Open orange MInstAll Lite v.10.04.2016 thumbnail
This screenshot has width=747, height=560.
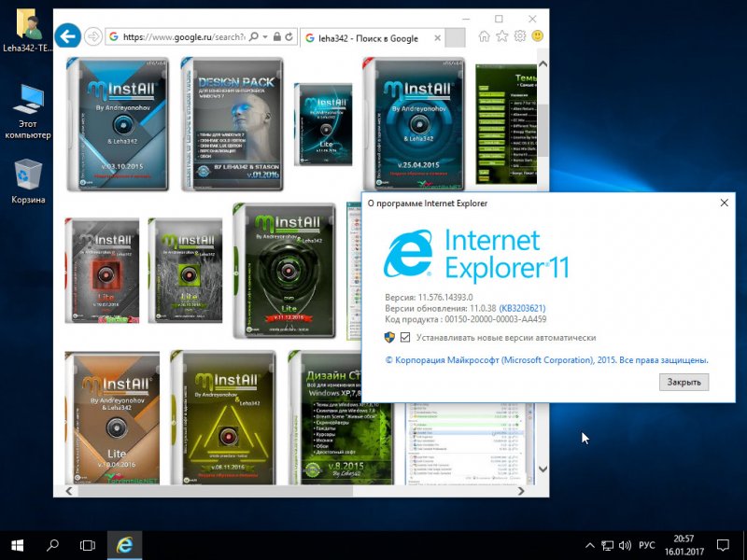112,417
